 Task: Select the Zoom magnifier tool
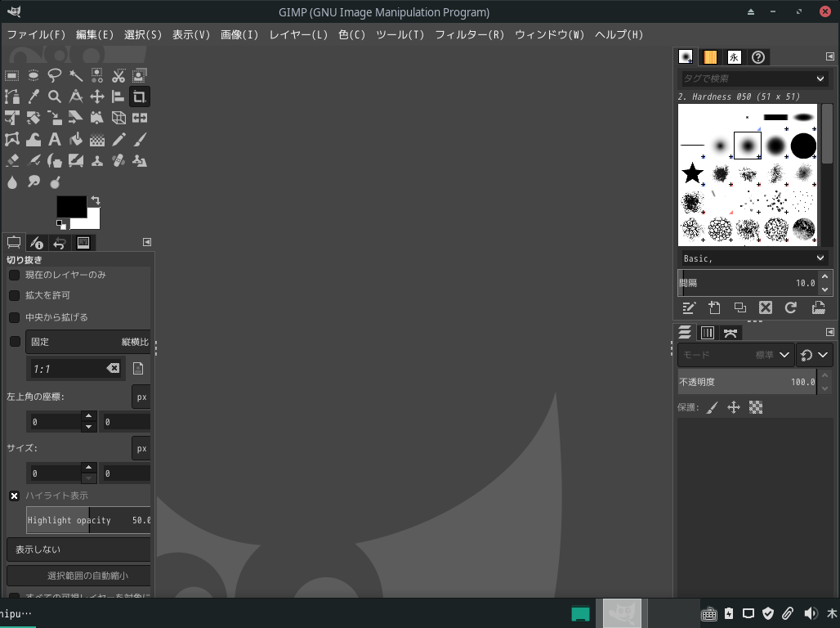coord(54,96)
